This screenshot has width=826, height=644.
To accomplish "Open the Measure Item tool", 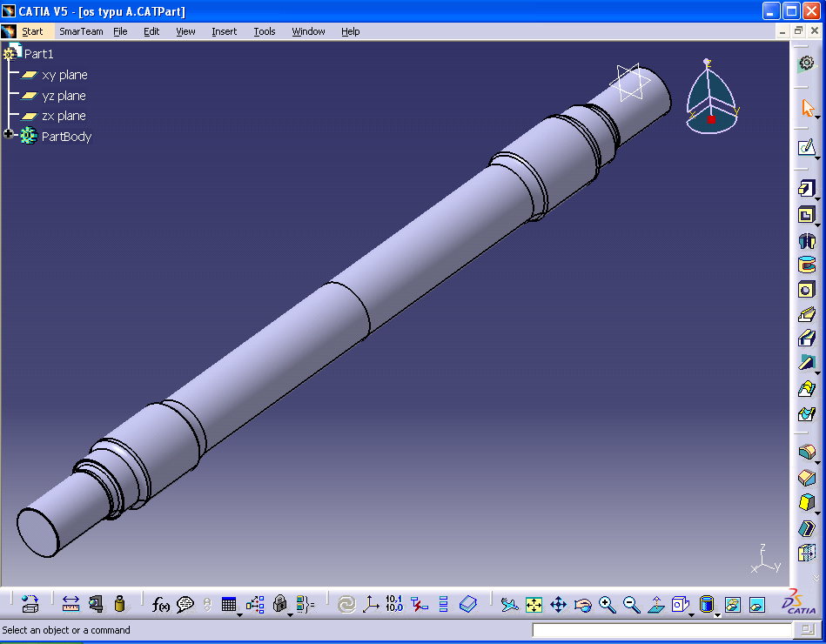I will click(96, 604).
